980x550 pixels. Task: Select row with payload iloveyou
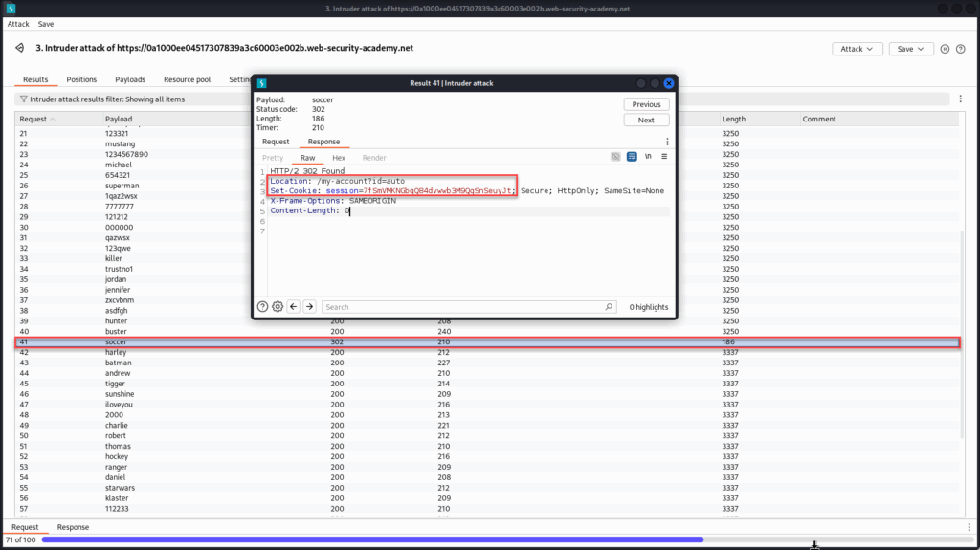tap(487, 405)
